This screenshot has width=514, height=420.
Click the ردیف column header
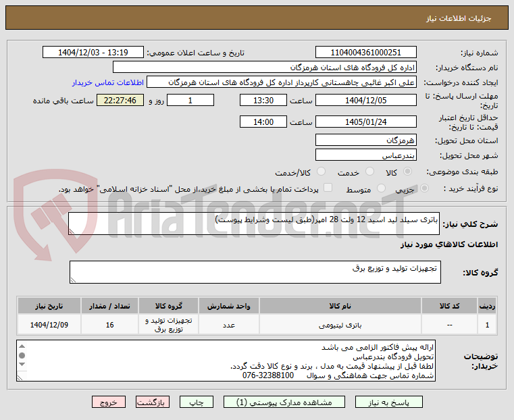[487, 306]
